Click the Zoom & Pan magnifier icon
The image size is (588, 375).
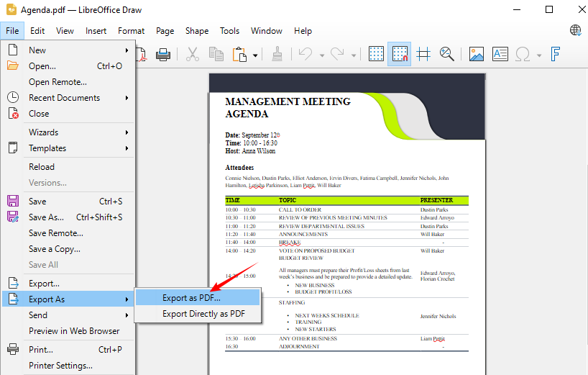pos(446,54)
